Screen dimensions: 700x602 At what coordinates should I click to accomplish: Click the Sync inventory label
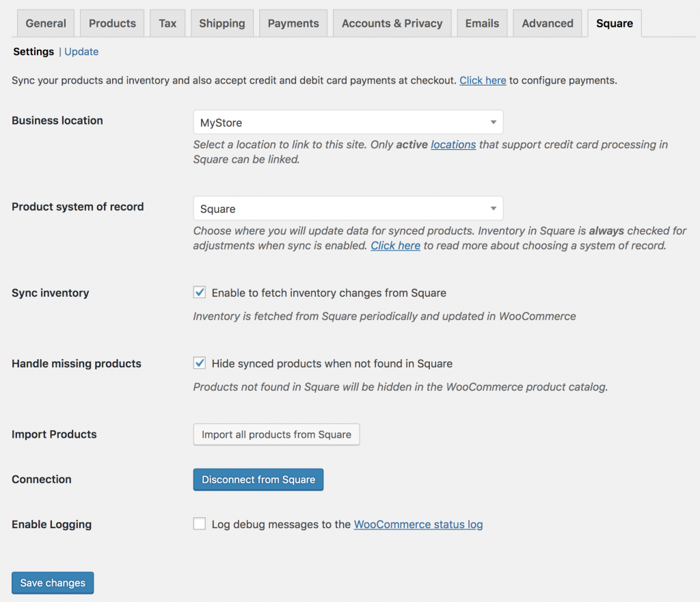click(51, 293)
